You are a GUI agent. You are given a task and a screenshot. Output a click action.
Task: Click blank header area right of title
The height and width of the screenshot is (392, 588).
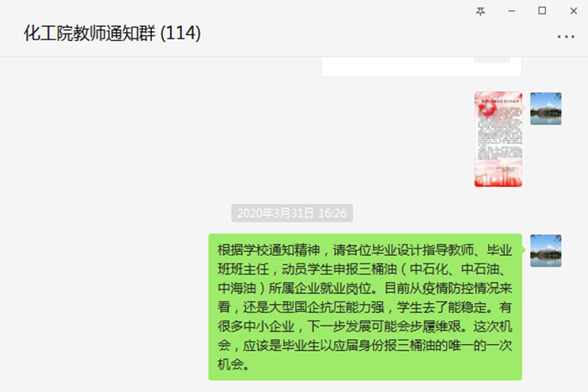click(x=375, y=34)
